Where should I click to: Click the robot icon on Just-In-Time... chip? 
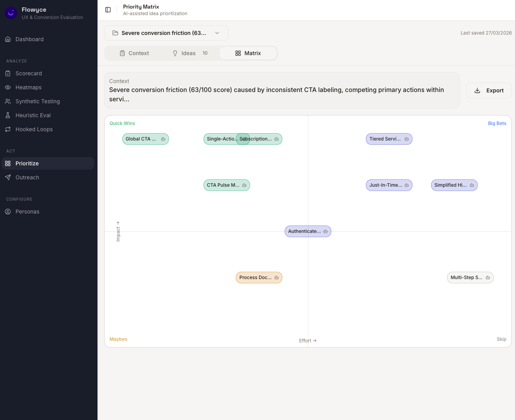[x=407, y=185]
